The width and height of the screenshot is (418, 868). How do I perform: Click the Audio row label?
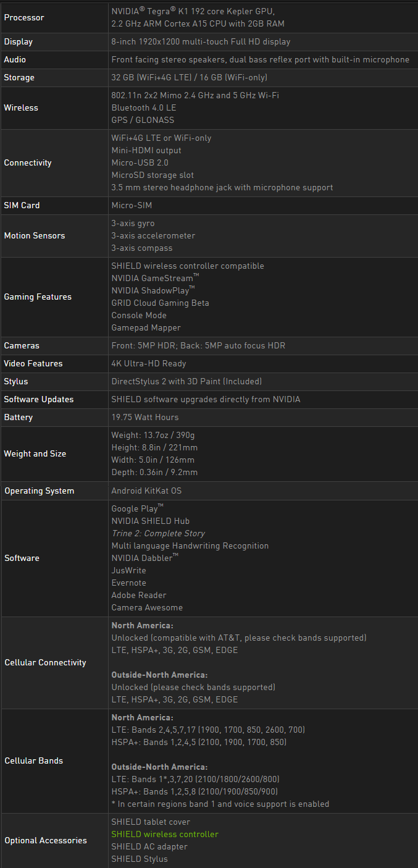coord(15,59)
